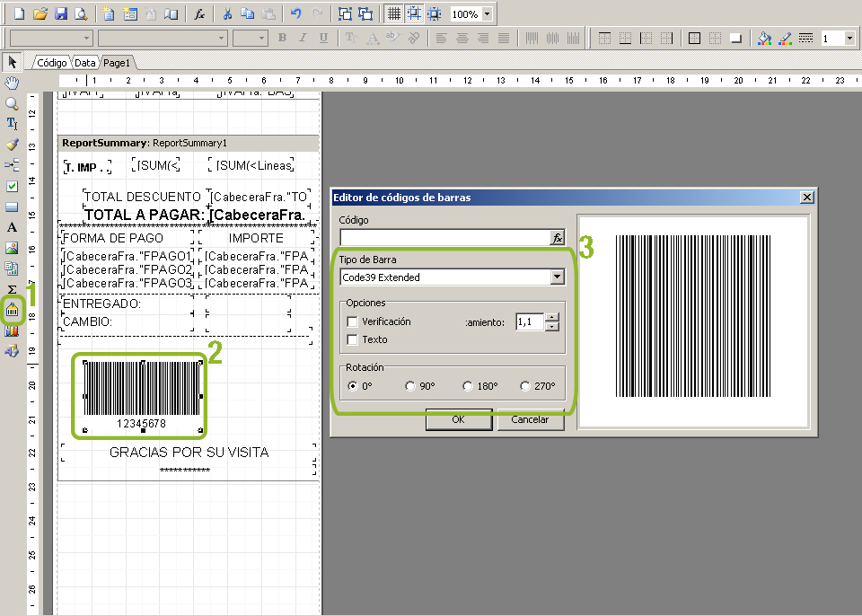
Task: Open expression editor next to Código field
Action: [557, 238]
